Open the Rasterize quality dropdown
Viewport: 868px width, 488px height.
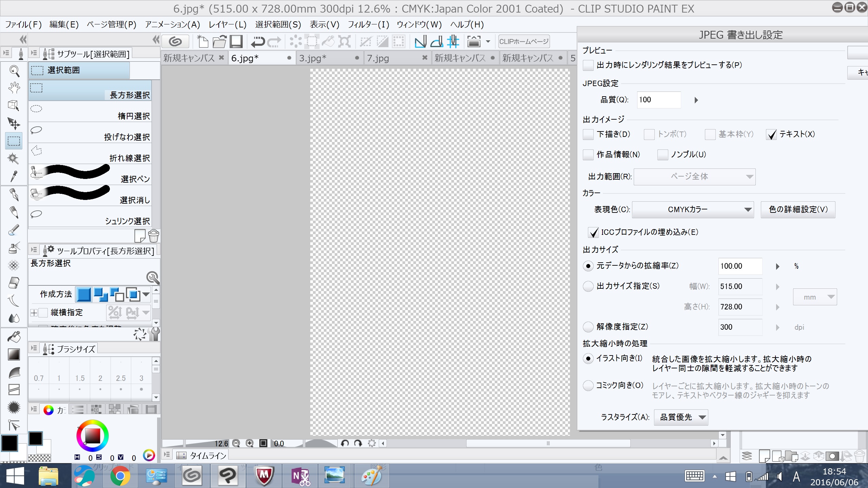point(681,417)
